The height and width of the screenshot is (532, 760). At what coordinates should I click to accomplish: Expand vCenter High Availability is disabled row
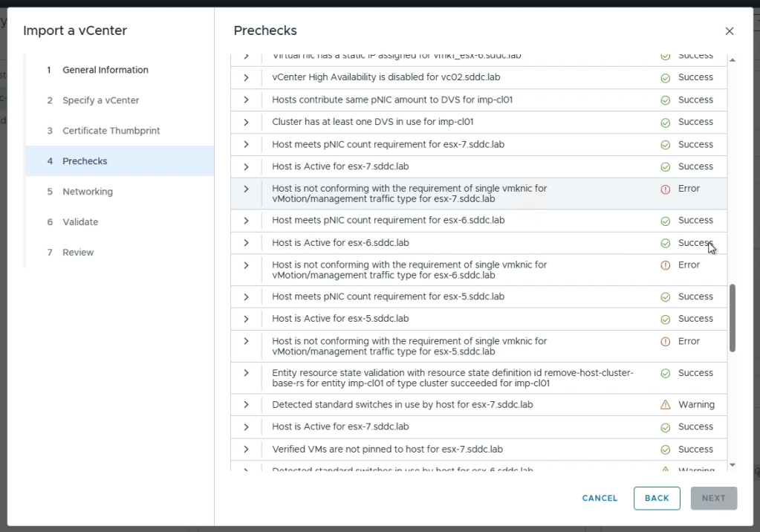(246, 77)
